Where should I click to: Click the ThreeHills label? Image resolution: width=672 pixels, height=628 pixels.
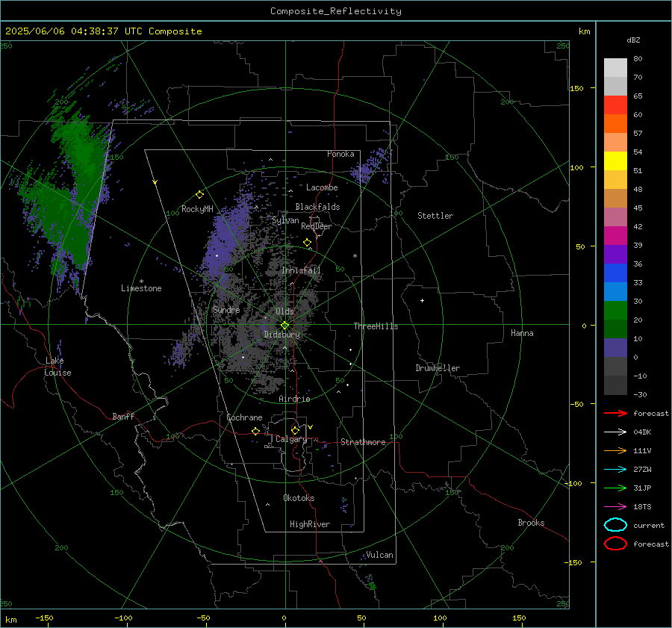[x=376, y=326]
